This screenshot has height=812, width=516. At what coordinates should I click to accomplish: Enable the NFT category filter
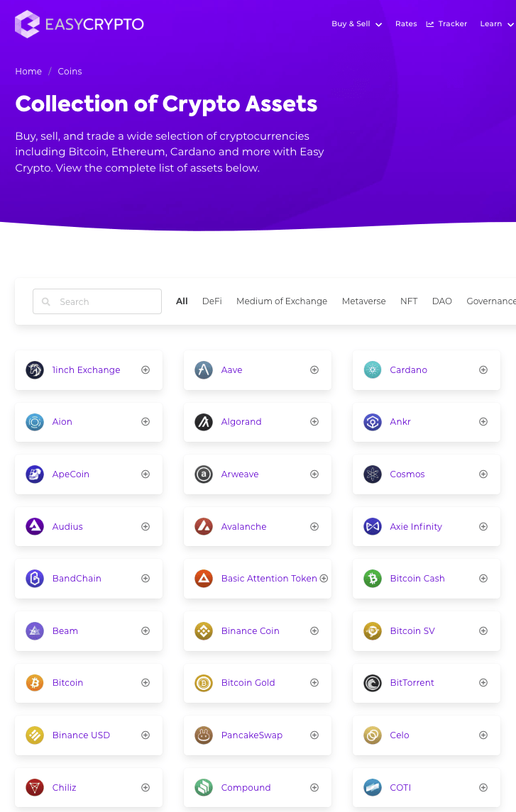409,301
